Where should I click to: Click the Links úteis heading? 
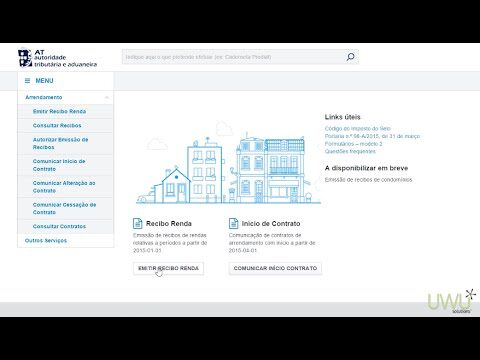[x=343, y=117]
